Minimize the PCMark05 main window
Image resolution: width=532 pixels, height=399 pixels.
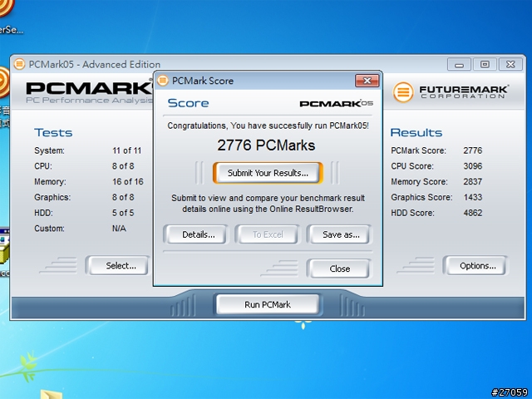pos(459,64)
